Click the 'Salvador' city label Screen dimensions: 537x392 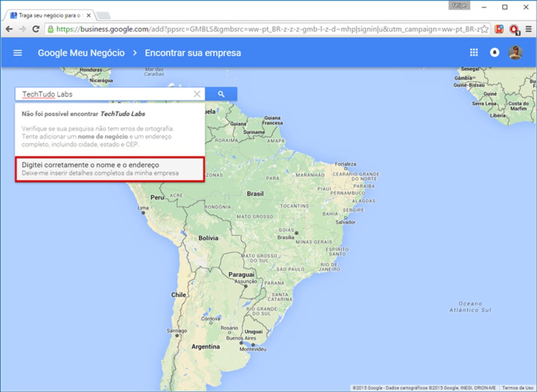pos(345,222)
